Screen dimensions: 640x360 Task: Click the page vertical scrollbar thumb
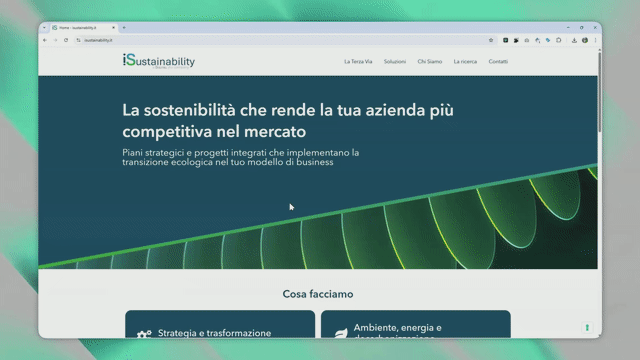coord(599,92)
